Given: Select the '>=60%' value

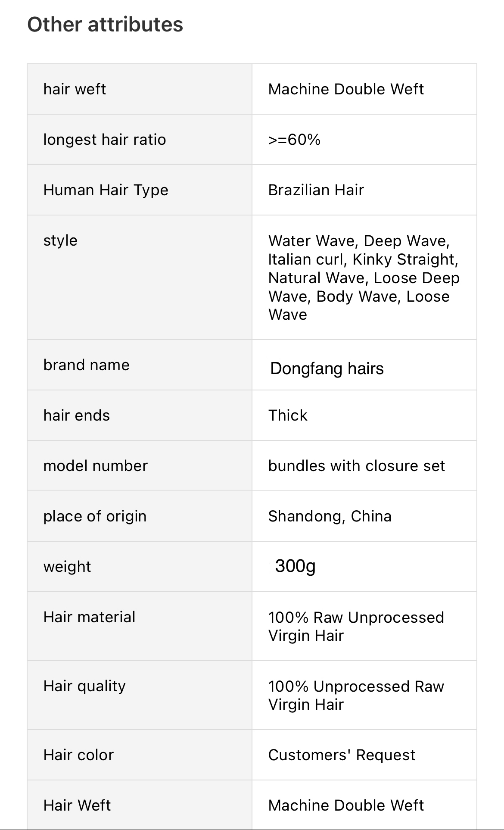Looking at the screenshot, I should click(x=295, y=140).
